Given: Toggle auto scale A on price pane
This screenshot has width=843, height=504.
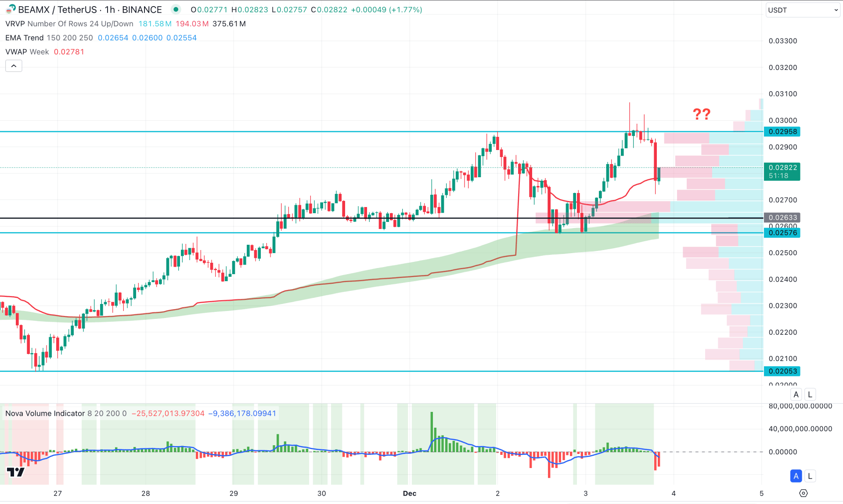Looking at the screenshot, I should tap(796, 394).
